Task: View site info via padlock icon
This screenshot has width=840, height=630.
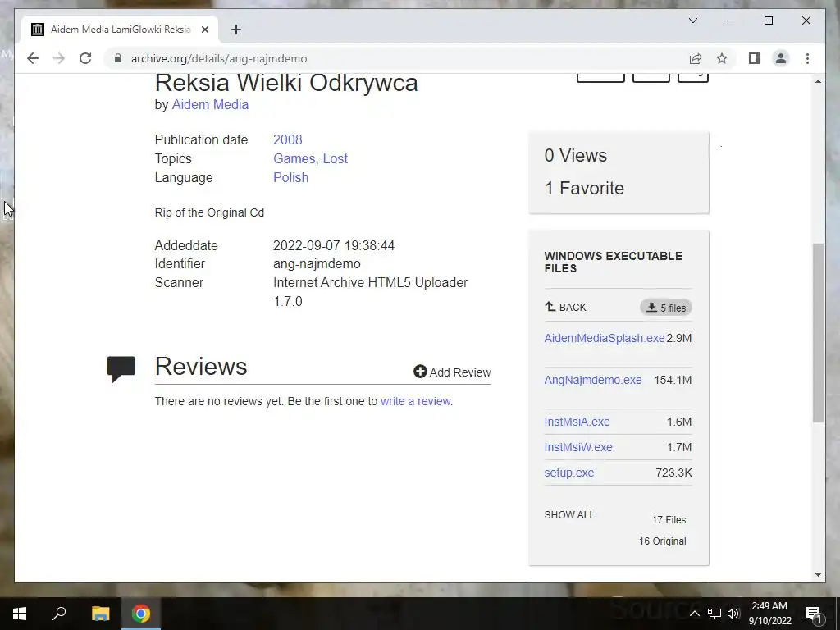Action: point(118,58)
